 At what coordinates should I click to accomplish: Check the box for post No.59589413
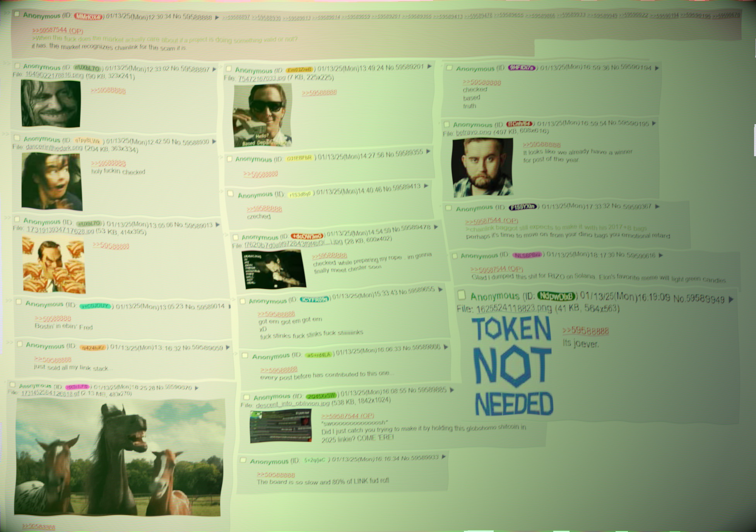coord(231,193)
